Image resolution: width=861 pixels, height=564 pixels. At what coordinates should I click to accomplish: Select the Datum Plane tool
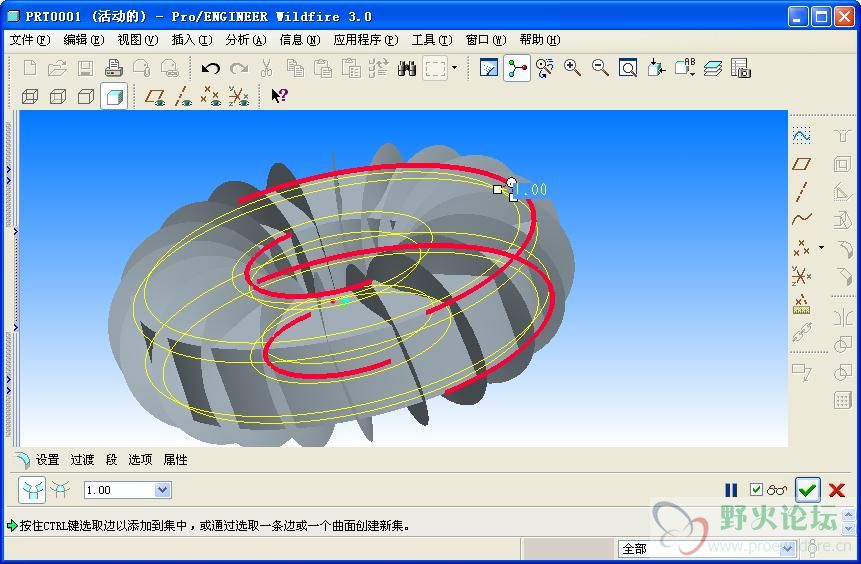801,164
